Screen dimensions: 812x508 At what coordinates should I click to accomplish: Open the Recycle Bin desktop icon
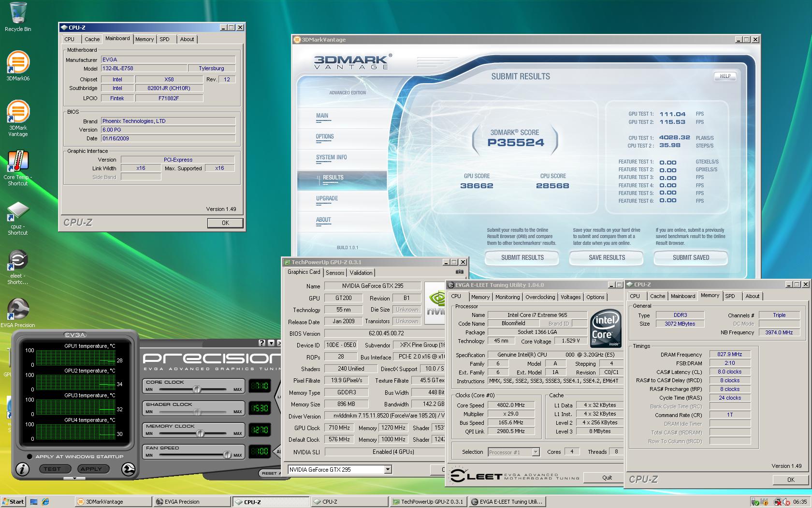coord(18,17)
